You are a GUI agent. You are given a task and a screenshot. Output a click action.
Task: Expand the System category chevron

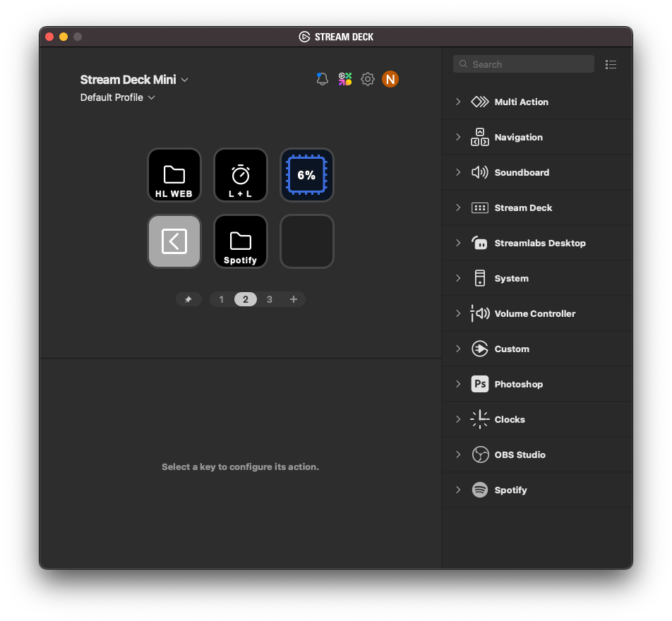click(x=458, y=278)
